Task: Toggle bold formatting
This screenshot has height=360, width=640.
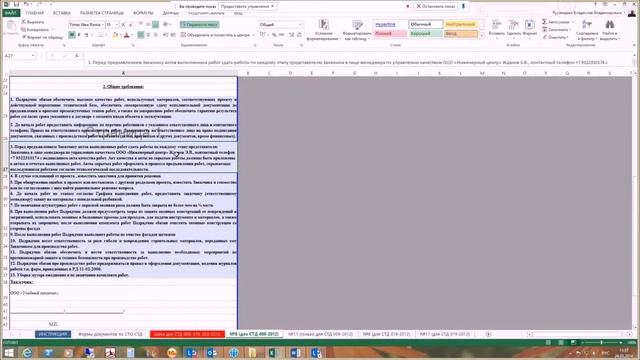Action: point(72,35)
